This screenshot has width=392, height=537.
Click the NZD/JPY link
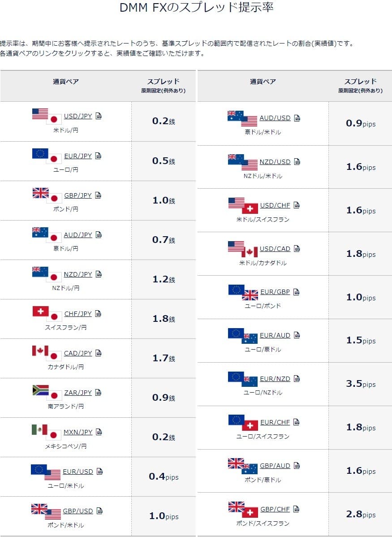coord(78,274)
